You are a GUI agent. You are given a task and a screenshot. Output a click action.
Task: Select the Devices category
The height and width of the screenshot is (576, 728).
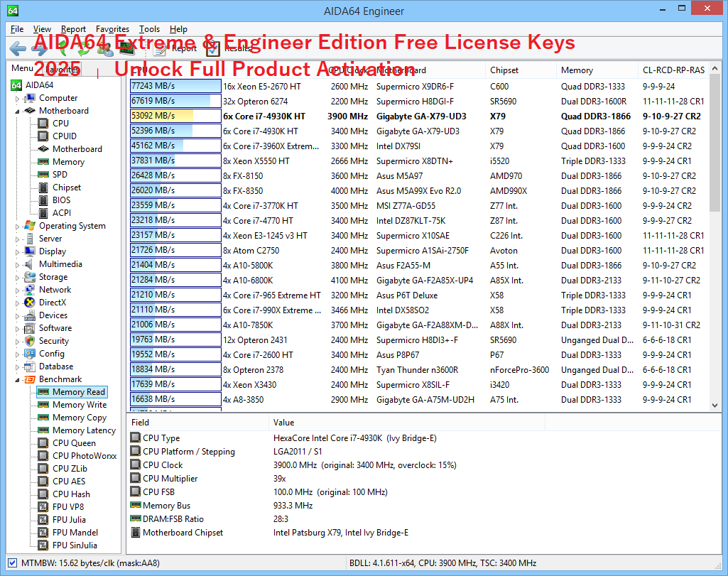53,315
